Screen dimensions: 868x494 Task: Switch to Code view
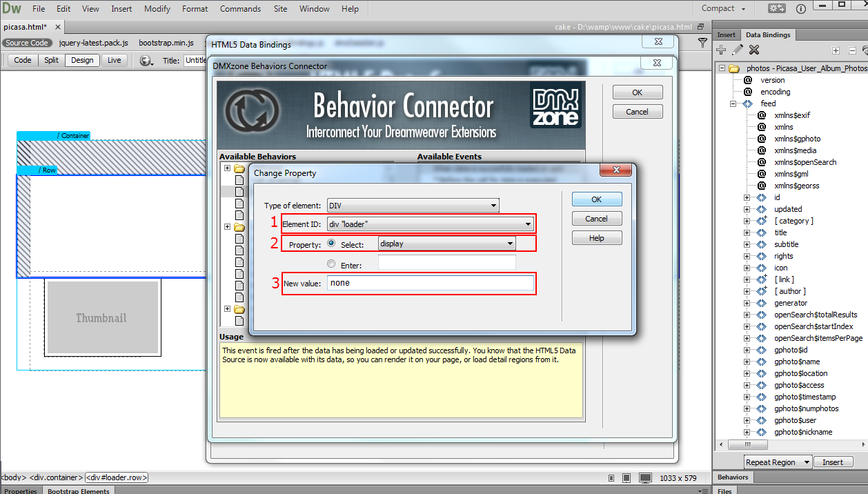pyautogui.click(x=23, y=60)
